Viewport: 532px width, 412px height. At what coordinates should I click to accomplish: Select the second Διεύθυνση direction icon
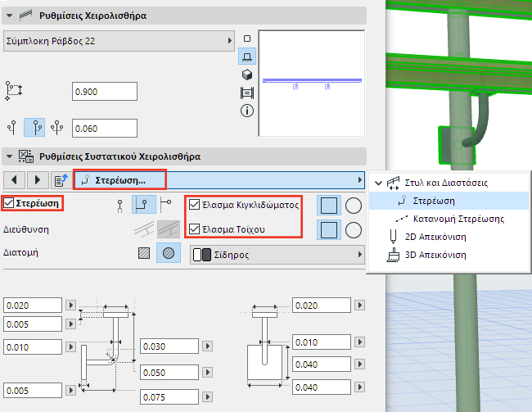(169, 229)
